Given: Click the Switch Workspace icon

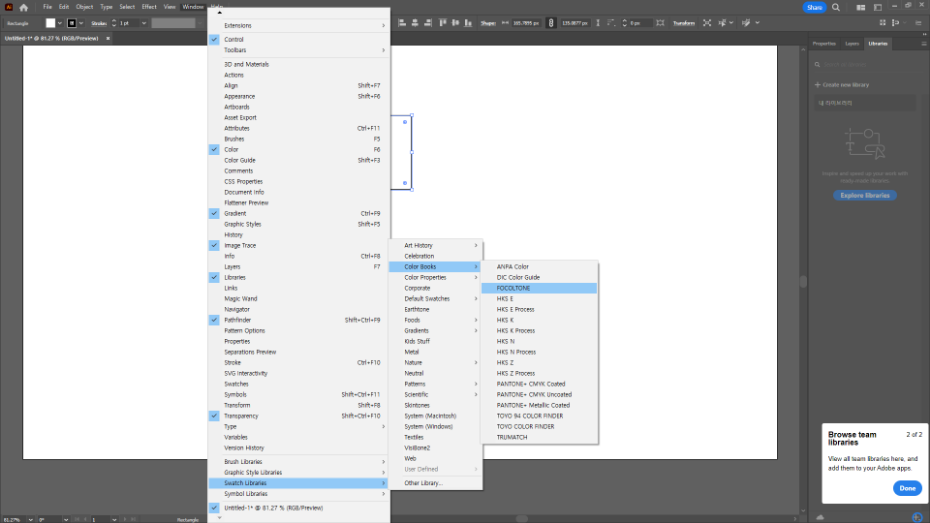Looking at the screenshot, I should pos(878,7).
